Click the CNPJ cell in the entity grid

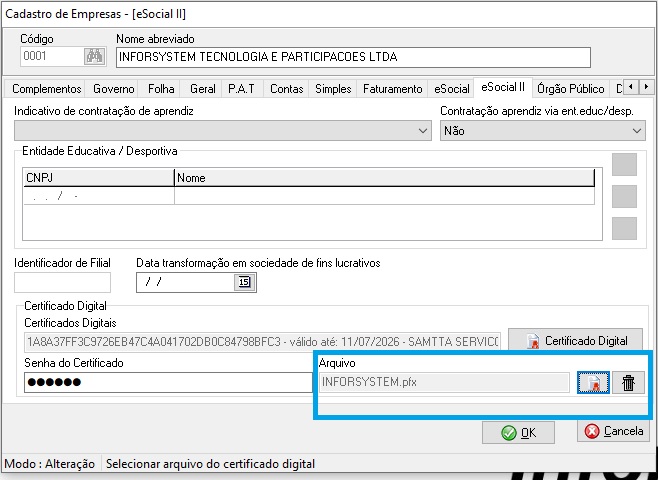98,196
